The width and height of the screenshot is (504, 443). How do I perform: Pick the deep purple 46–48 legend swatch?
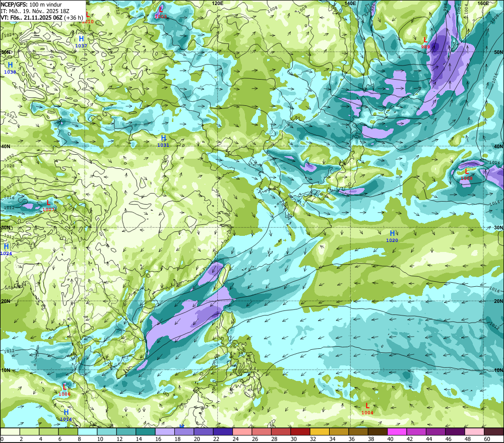pos(455,431)
